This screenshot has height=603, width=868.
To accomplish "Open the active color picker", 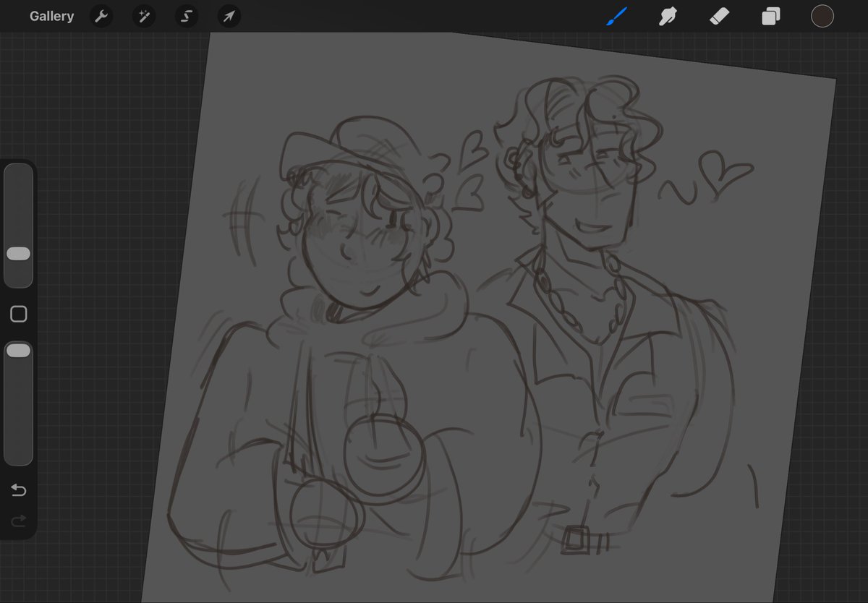I will (x=822, y=16).
